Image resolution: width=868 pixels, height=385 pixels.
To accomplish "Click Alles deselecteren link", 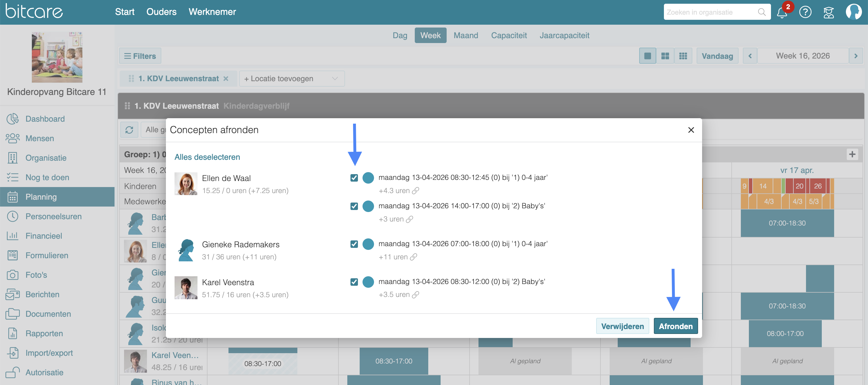I will (207, 157).
